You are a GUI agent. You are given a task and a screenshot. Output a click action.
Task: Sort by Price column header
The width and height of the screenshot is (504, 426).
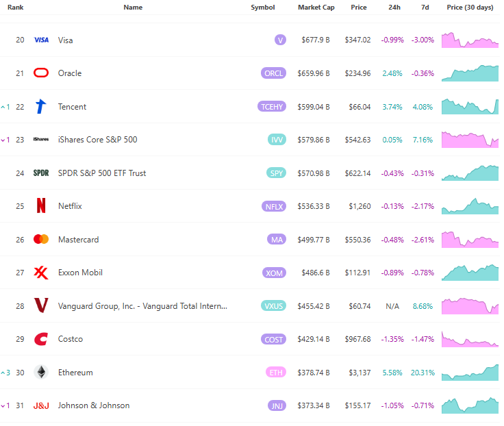tap(359, 7)
